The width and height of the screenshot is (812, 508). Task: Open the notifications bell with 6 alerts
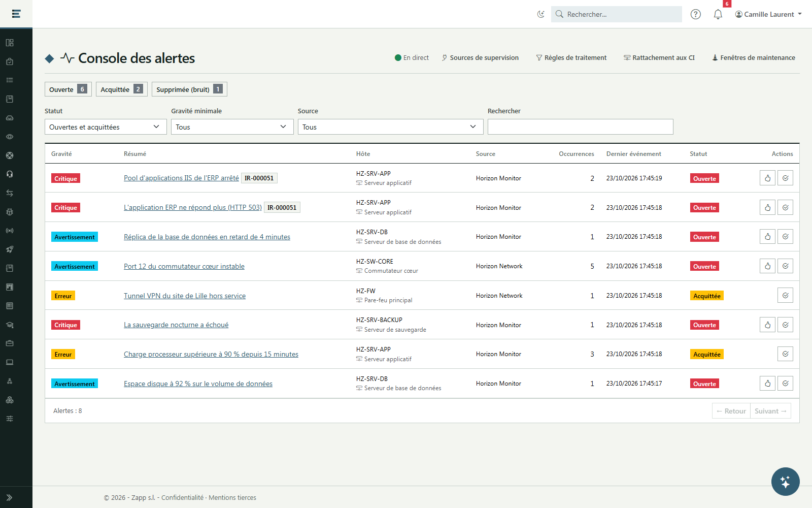point(718,14)
